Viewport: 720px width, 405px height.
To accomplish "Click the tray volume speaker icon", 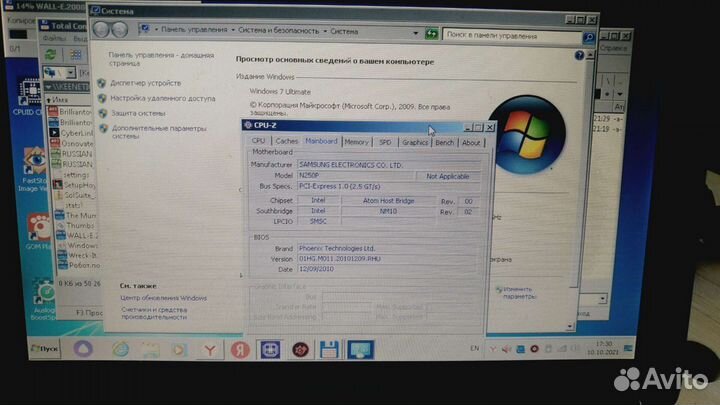I will [x=506, y=349].
